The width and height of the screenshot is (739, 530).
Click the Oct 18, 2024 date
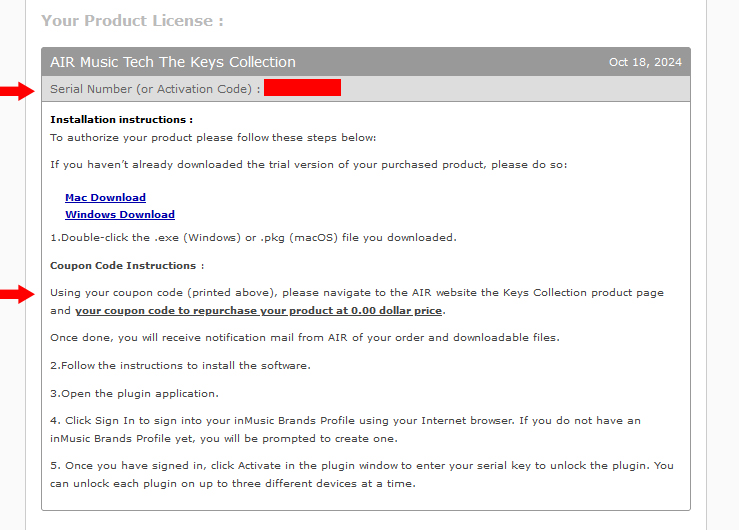click(645, 62)
